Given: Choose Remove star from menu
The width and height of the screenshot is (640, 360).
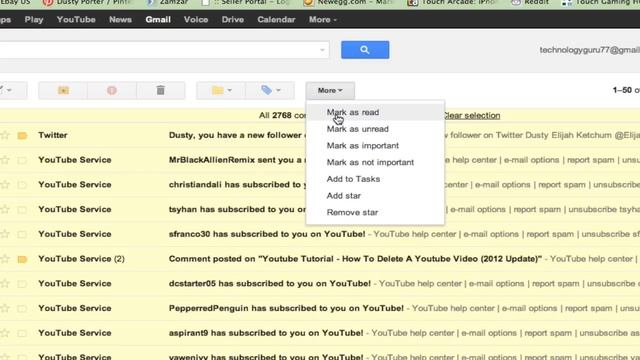Looking at the screenshot, I should coord(375,213).
